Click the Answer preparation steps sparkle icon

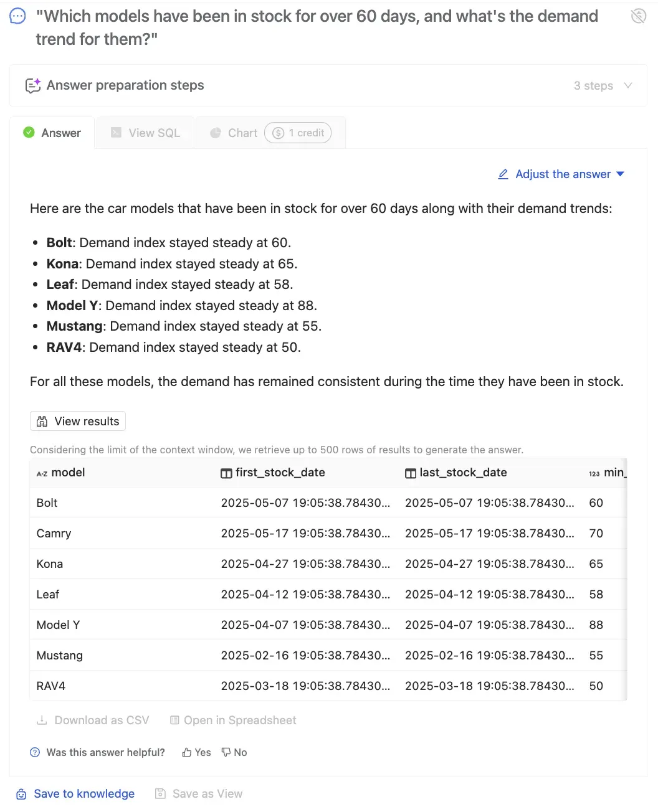(32, 85)
